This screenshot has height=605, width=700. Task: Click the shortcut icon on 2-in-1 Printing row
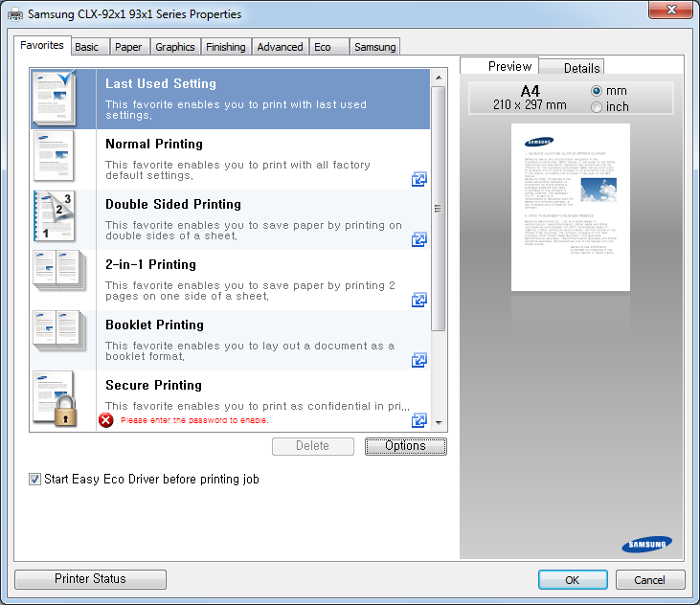pos(419,300)
